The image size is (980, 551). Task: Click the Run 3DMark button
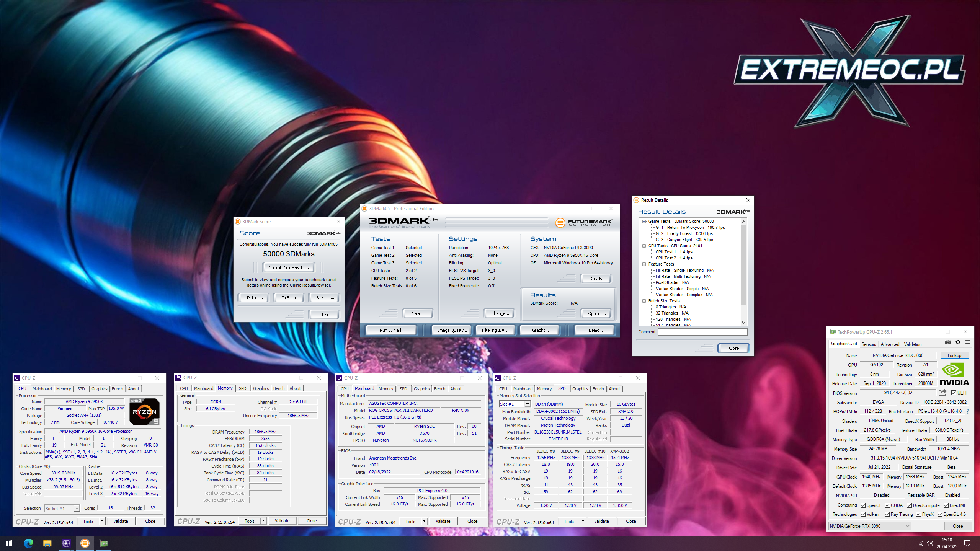pyautogui.click(x=391, y=330)
